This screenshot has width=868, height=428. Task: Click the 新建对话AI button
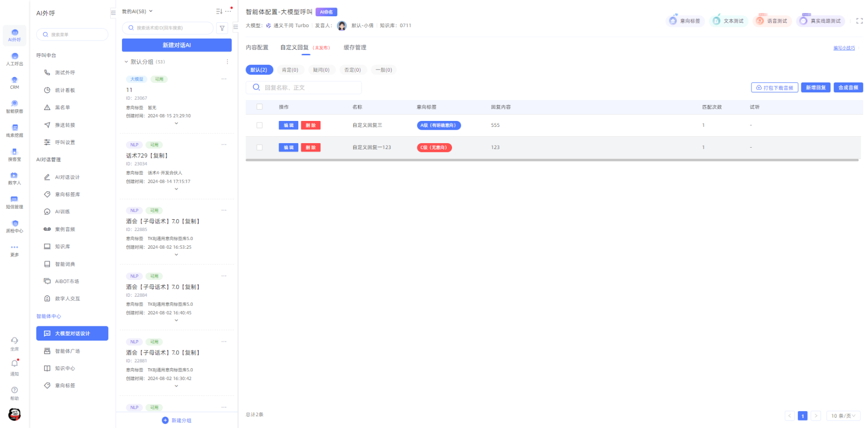coord(176,45)
